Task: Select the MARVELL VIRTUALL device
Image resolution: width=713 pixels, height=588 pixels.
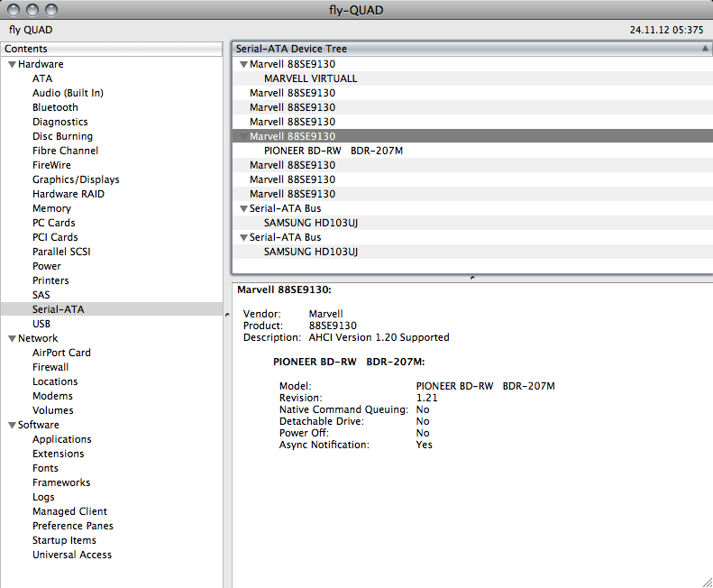Action: tap(310, 78)
